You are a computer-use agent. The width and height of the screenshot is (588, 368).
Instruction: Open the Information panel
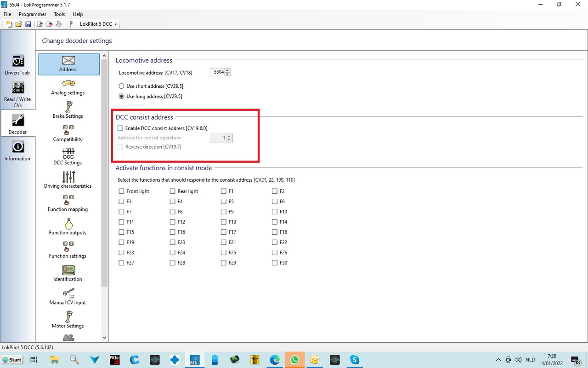(x=17, y=151)
